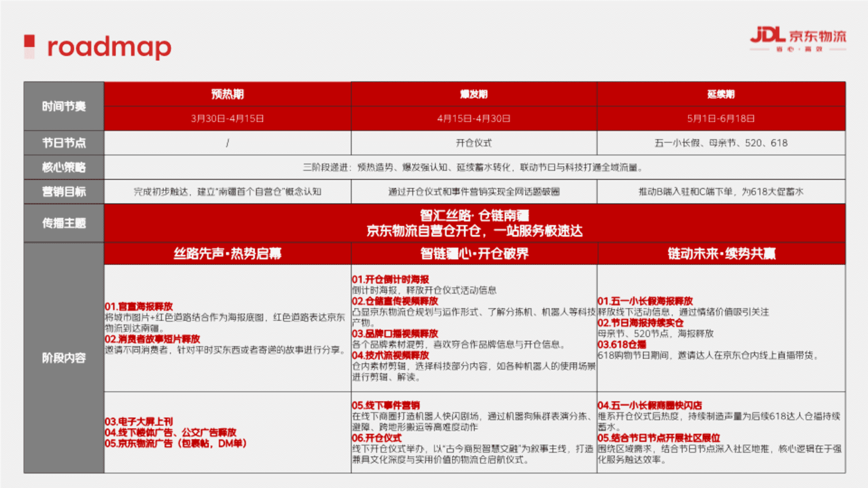Click the 预热期 column header
This screenshot has width=868, height=488.
[227, 94]
